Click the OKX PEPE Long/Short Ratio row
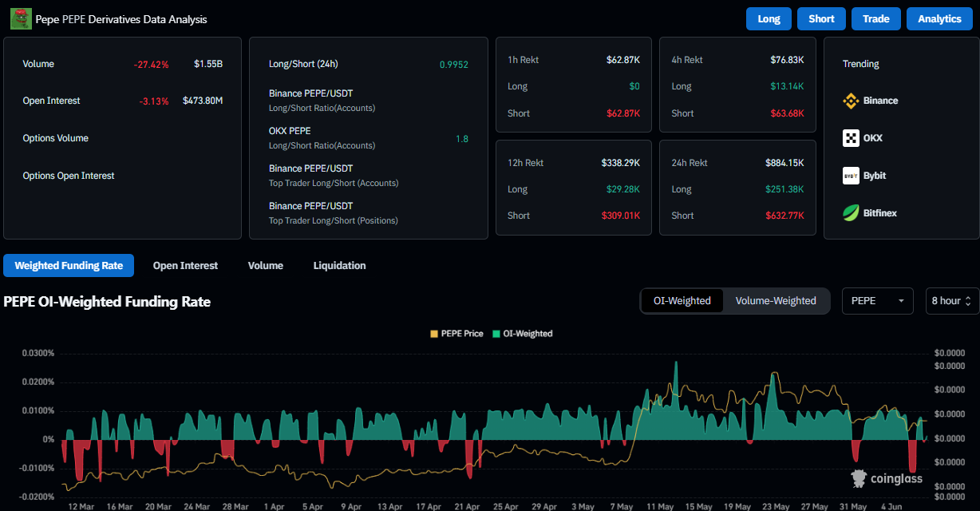 [369, 138]
